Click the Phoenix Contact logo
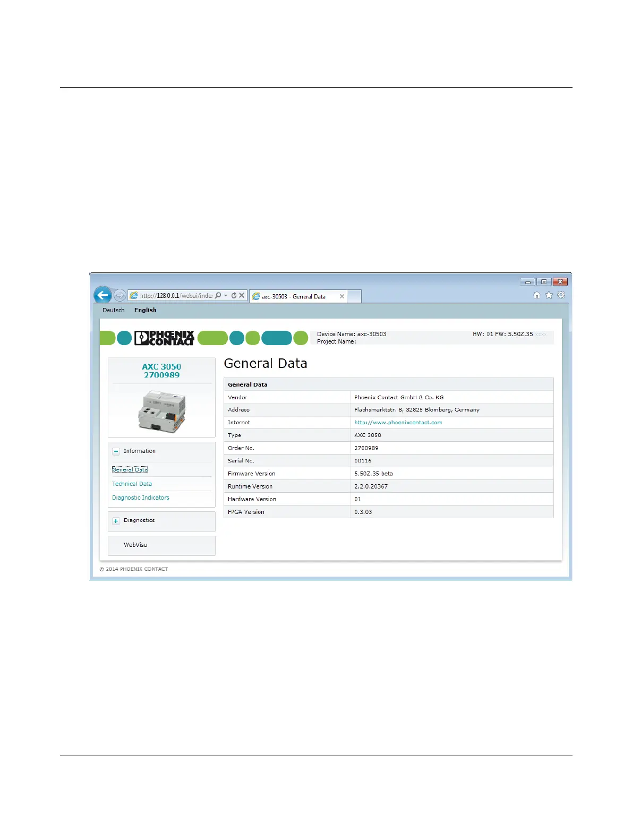Image resolution: width=632 pixels, height=840 pixels. tap(164, 338)
